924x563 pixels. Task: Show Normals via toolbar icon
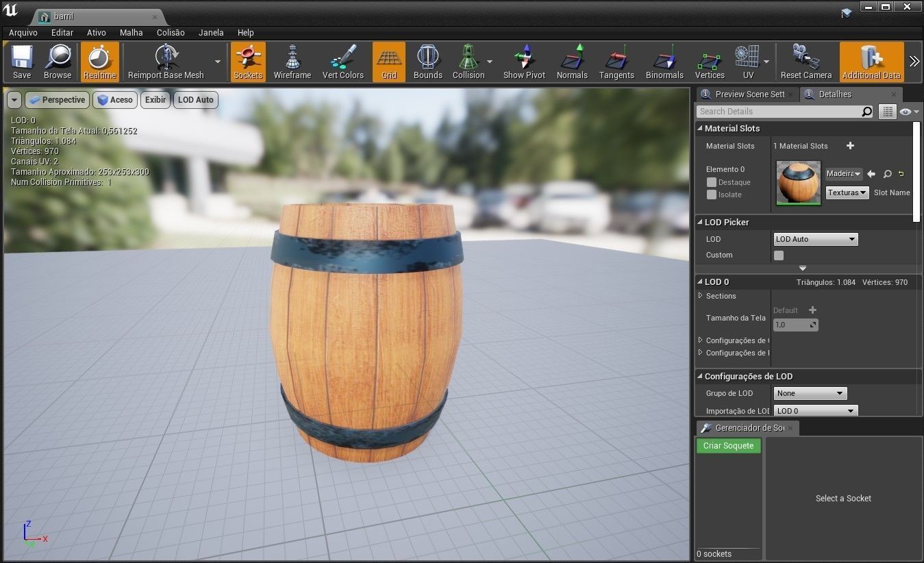click(572, 62)
